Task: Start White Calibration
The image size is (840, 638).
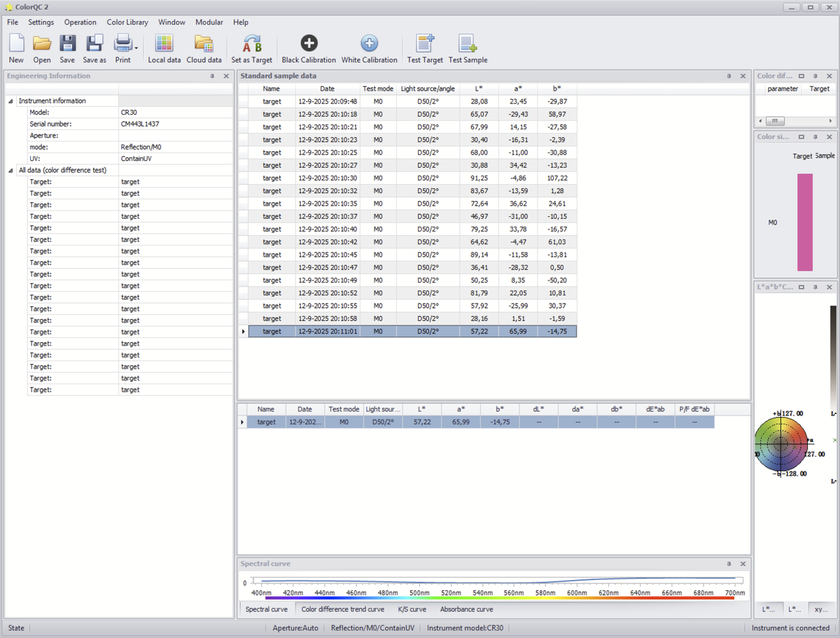Action: tap(369, 49)
